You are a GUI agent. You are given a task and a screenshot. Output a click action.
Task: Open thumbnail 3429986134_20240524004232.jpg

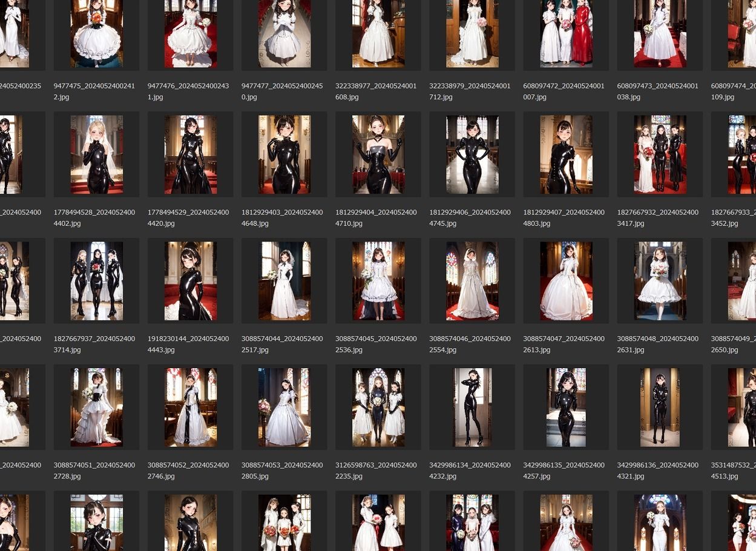[x=472, y=407]
